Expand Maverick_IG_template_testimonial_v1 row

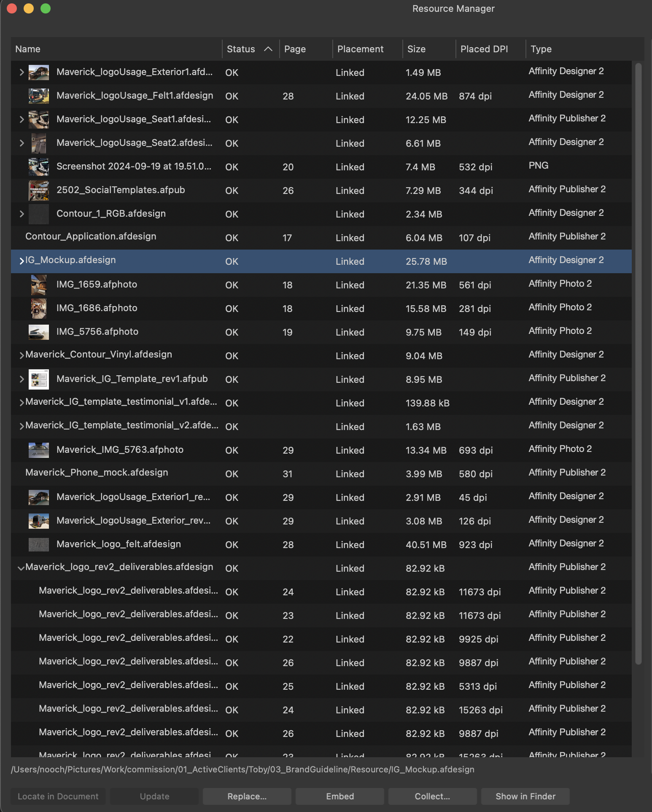22,403
